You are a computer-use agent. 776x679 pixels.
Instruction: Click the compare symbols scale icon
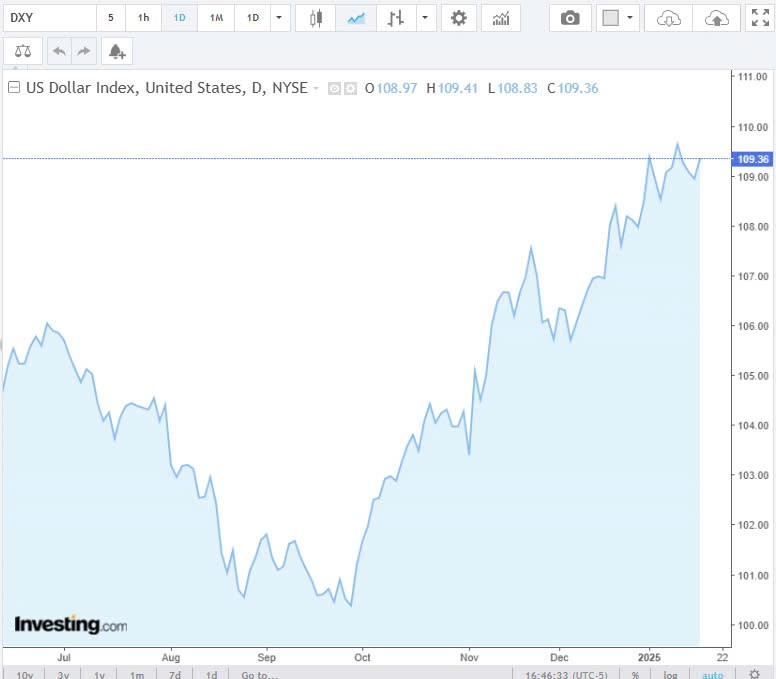(x=23, y=51)
